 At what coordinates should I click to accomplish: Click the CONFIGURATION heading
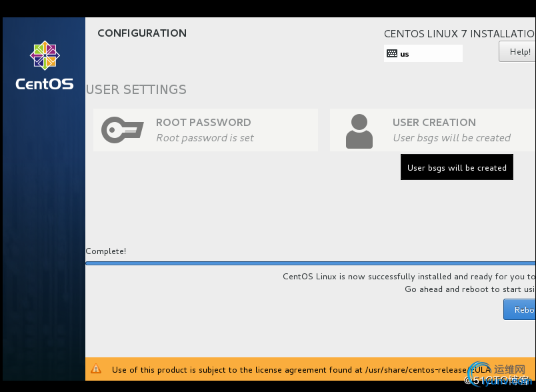pos(142,33)
